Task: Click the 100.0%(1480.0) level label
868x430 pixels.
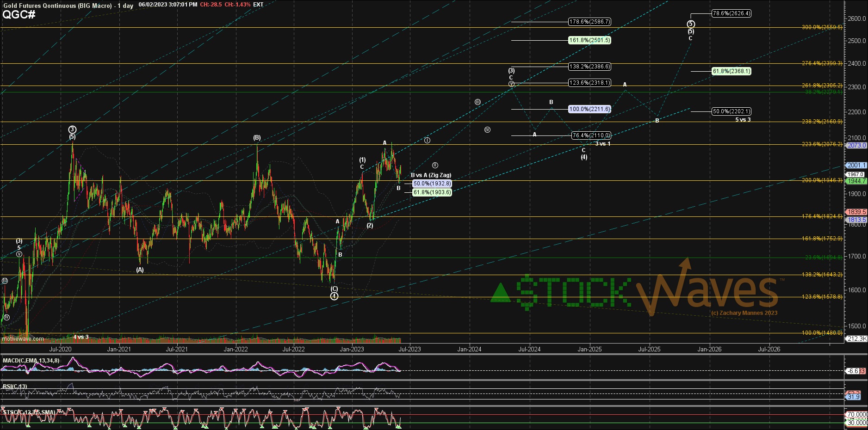Action: [822, 333]
